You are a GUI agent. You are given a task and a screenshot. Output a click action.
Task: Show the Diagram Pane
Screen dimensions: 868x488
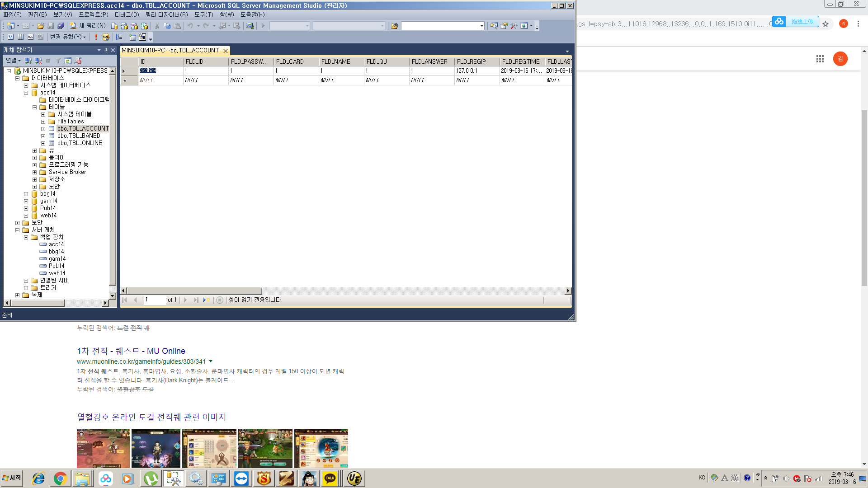11,37
